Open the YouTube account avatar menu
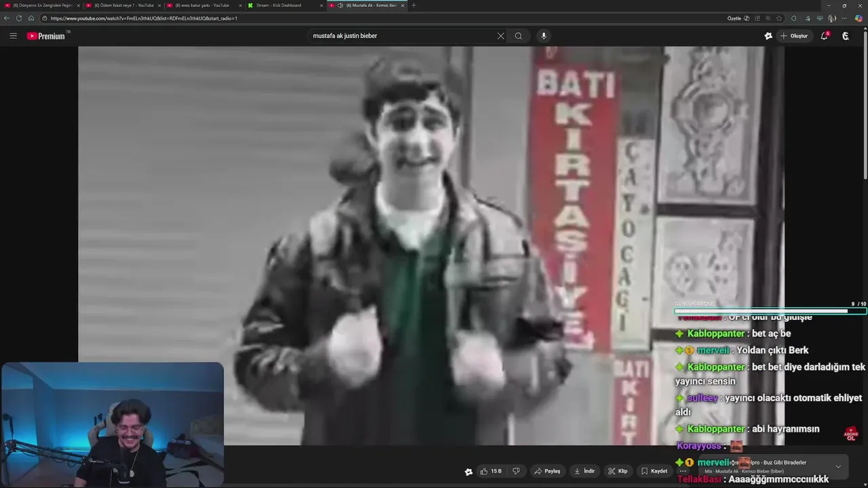This screenshot has width=868, height=488. pyautogui.click(x=846, y=36)
